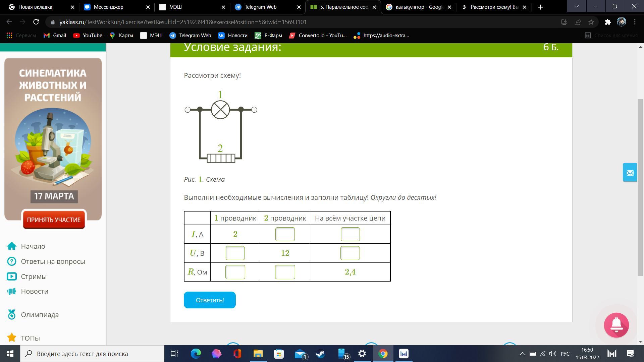
Task: Open Олимпиада medal icon link
Action: (12, 314)
